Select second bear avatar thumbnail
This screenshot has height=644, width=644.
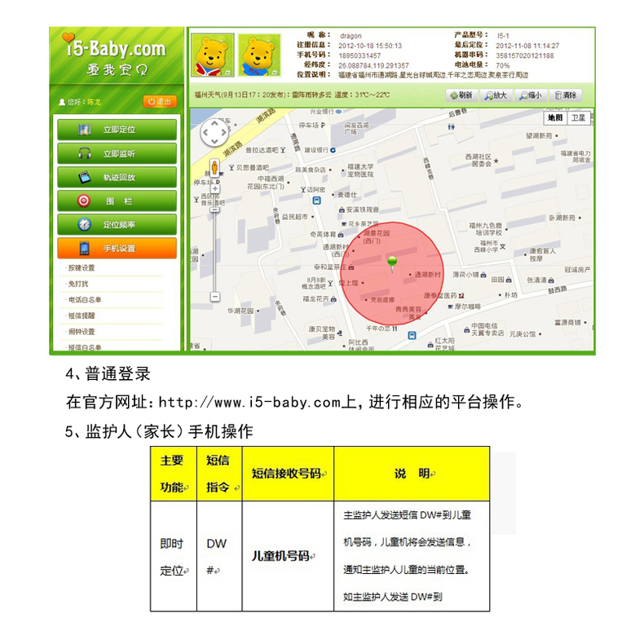(259, 55)
